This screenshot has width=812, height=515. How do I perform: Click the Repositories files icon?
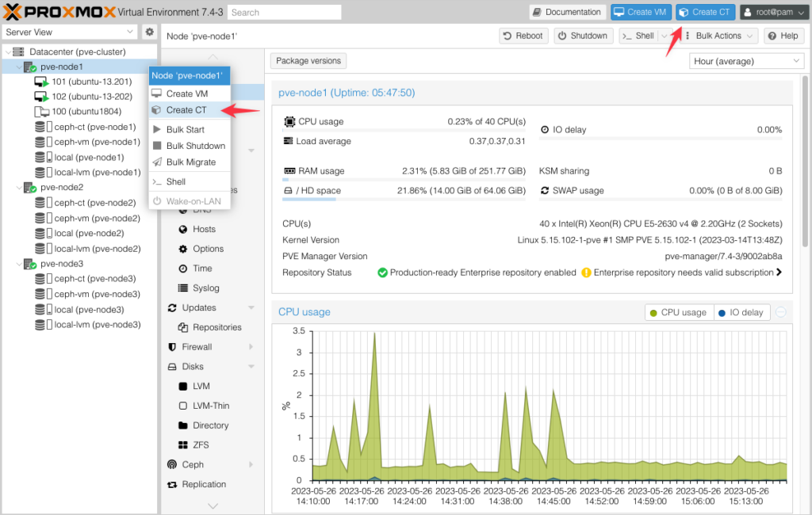(x=183, y=328)
